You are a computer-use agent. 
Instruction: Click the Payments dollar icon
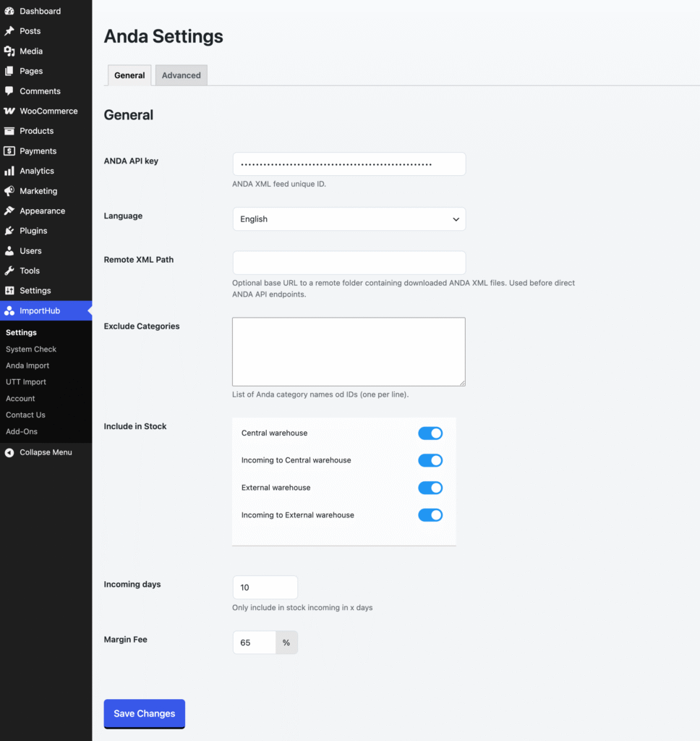(9, 151)
